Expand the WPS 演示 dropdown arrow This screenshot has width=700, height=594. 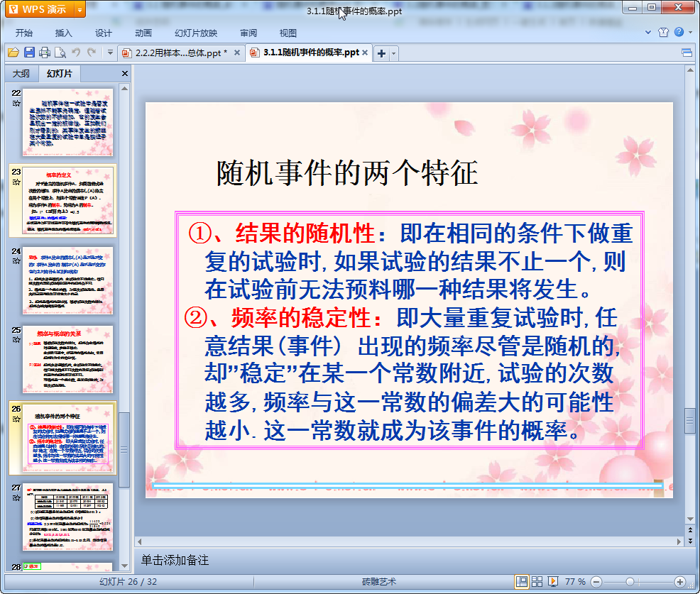click(80, 9)
